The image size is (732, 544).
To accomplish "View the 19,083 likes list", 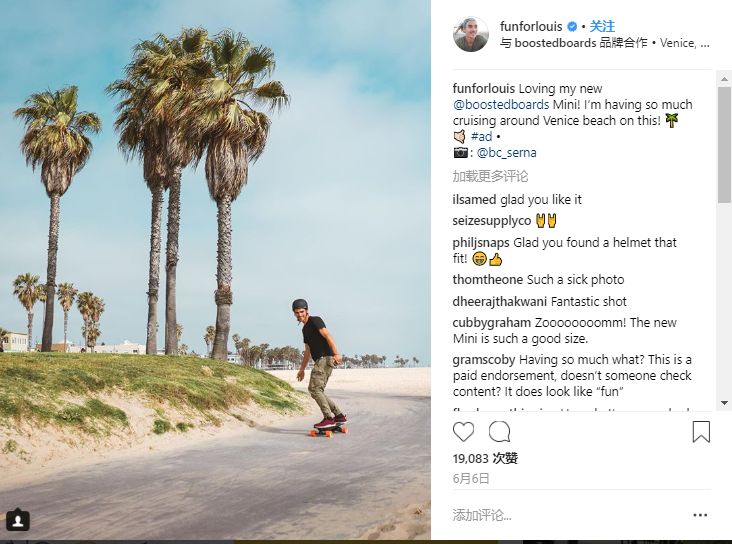I will [x=485, y=458].
